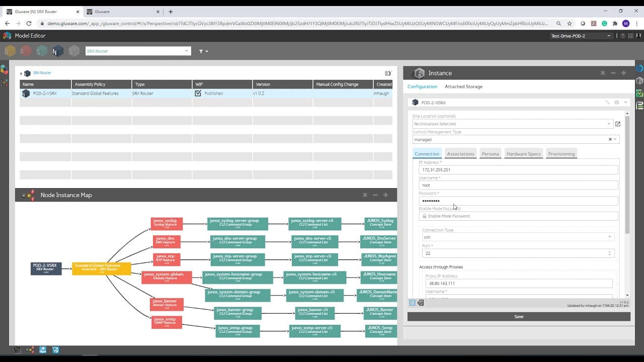Select the Associations tab
The width and height of the screenshot is (644, 362).
point(461,154)
